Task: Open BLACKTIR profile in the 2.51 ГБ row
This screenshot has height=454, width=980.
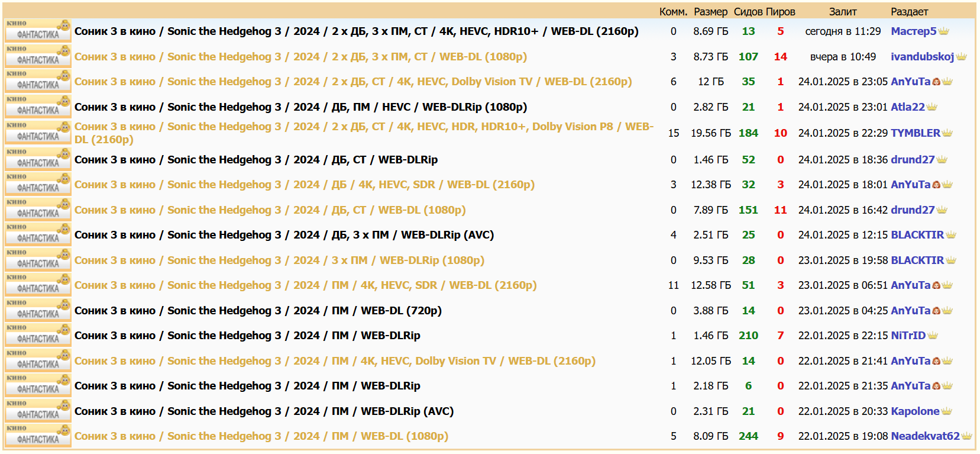Action: pos(917,234)
